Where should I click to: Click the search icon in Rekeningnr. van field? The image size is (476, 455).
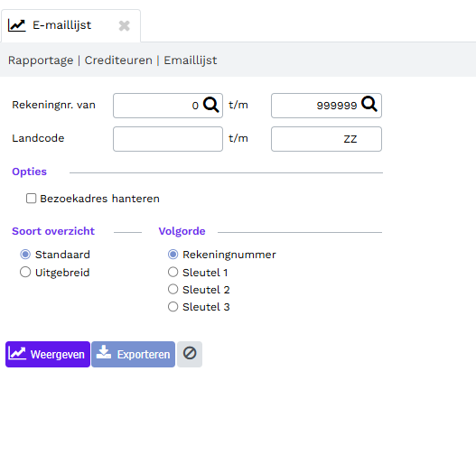tap(211, 105)
